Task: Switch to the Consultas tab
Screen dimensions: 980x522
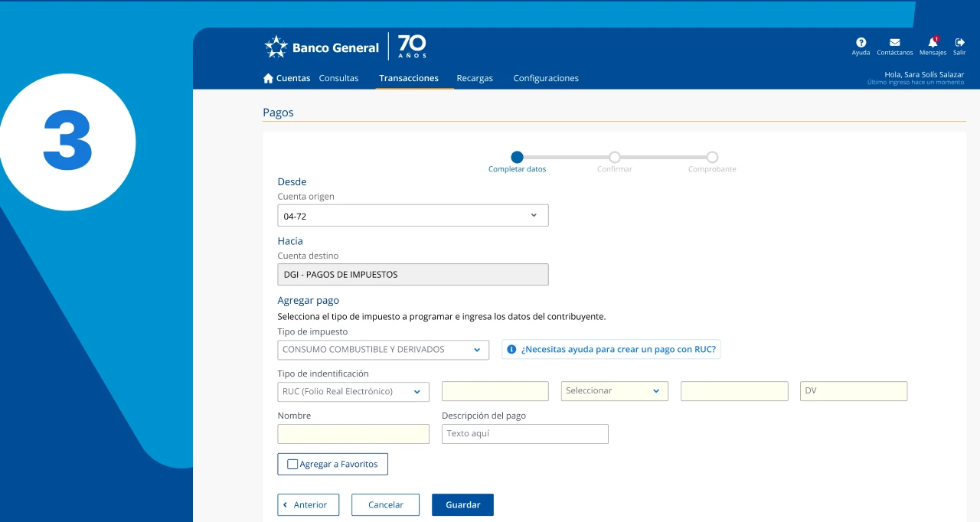Action: click(338, 78)
